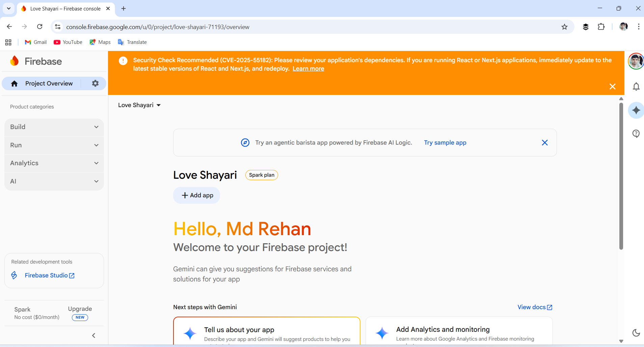Viewport: 644px width, 347px height.
Task: Open the notifications bell
Action: (636, 87)
